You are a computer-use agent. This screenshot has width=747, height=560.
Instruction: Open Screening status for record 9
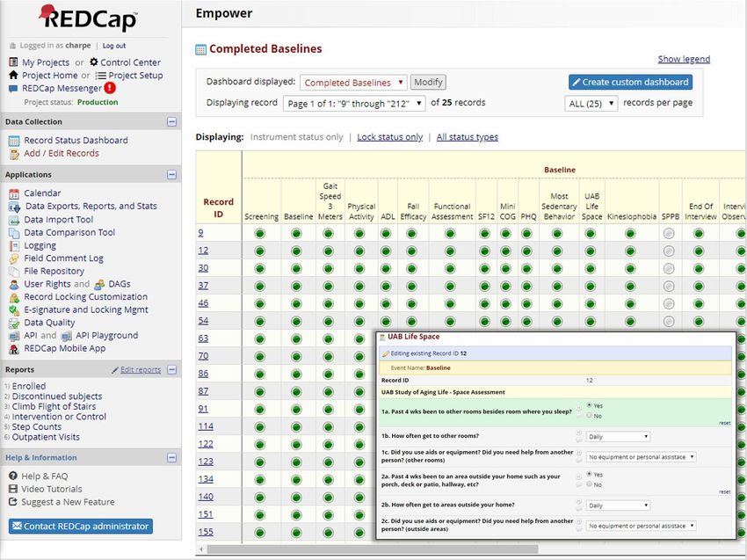coord(259,234)
